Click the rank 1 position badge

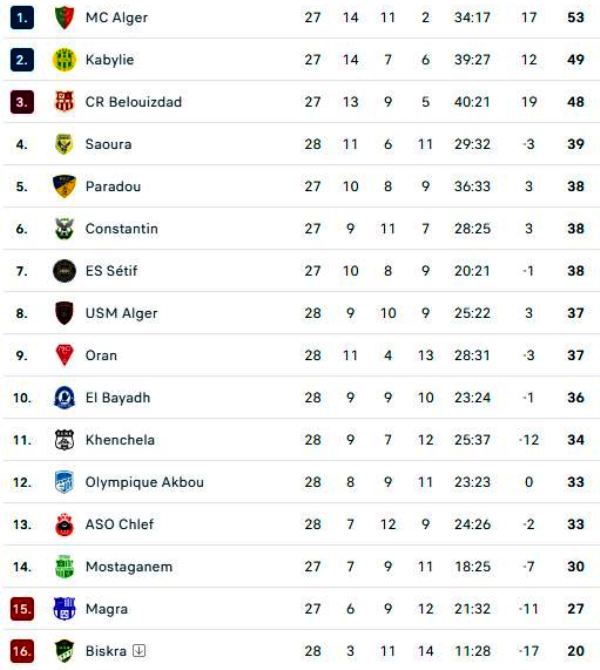pos(23,17)
